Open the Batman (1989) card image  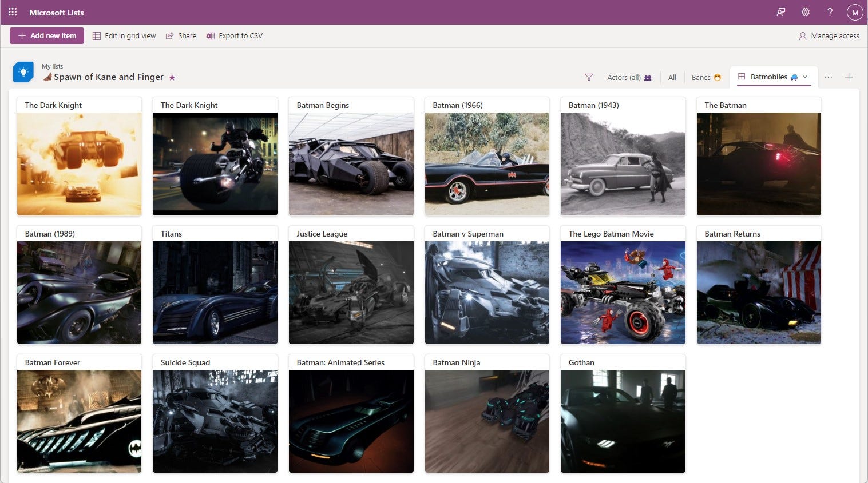pyautogui.click(x=79, y=293)
